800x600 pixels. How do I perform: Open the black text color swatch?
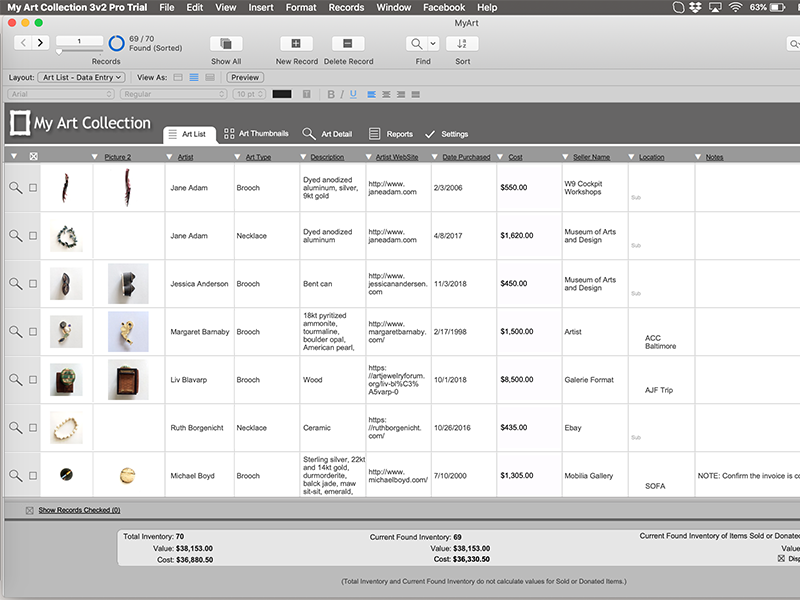[282, 94]
